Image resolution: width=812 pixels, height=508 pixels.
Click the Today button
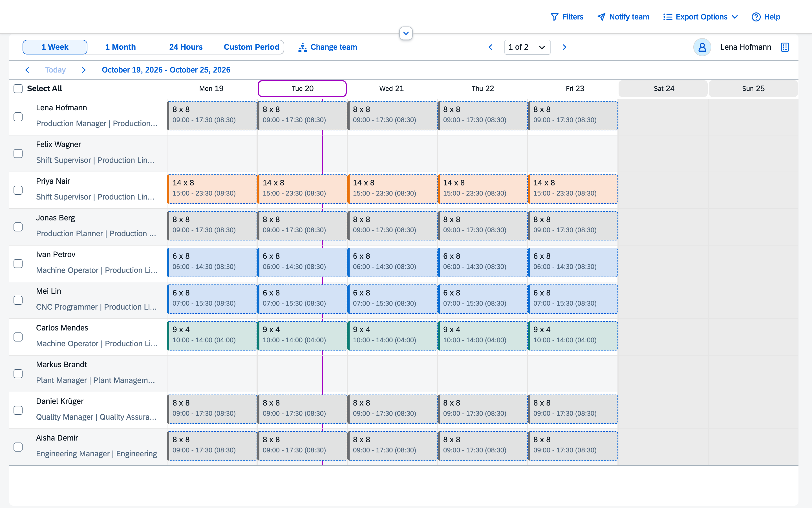[x=55, y=70]
